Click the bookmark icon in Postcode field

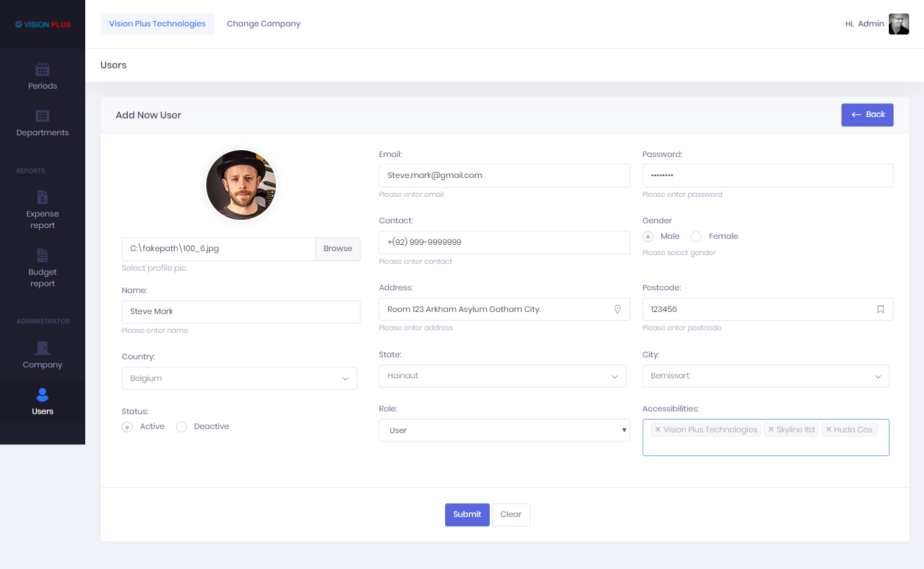[880, 309]
